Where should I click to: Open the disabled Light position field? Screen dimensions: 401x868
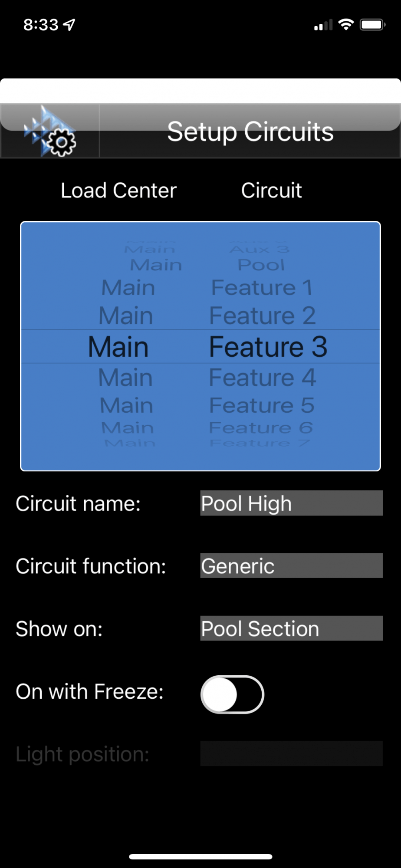click(292, 753)
